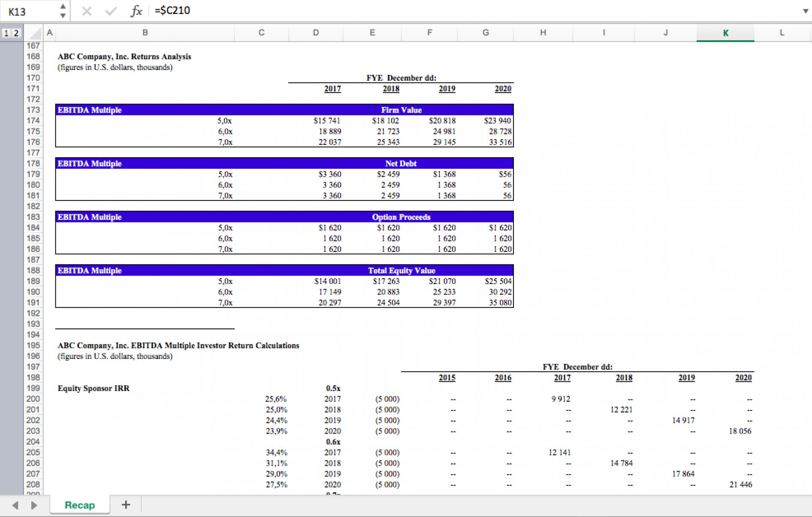Viewport: 812px width, 517px height.
Task: Click the Equity Sponsor IRR label
Action: (x=93, y=388)
